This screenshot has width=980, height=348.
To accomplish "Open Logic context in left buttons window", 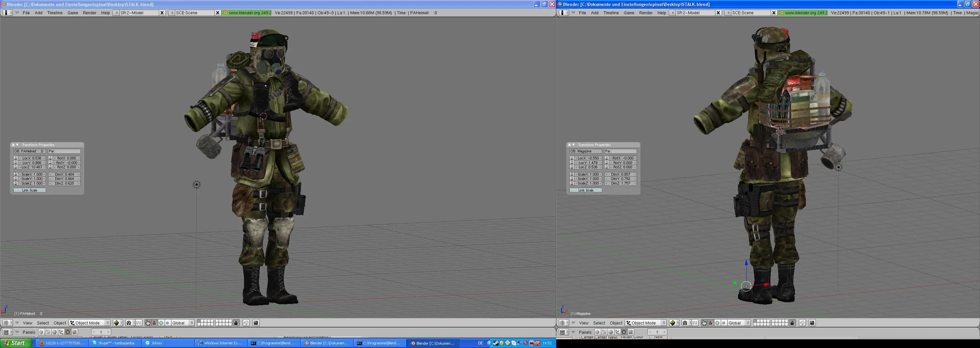I will pyautogui.click(x=41, y=332).
